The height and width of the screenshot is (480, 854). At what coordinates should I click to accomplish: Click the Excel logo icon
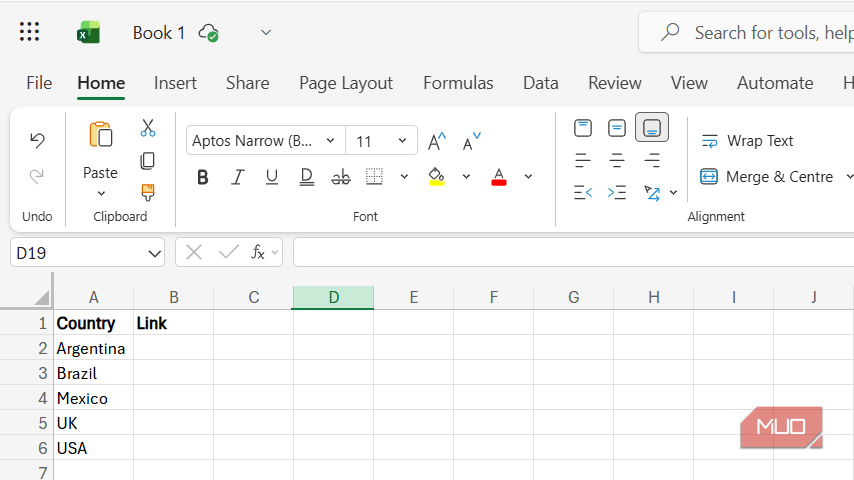(88, 33)
